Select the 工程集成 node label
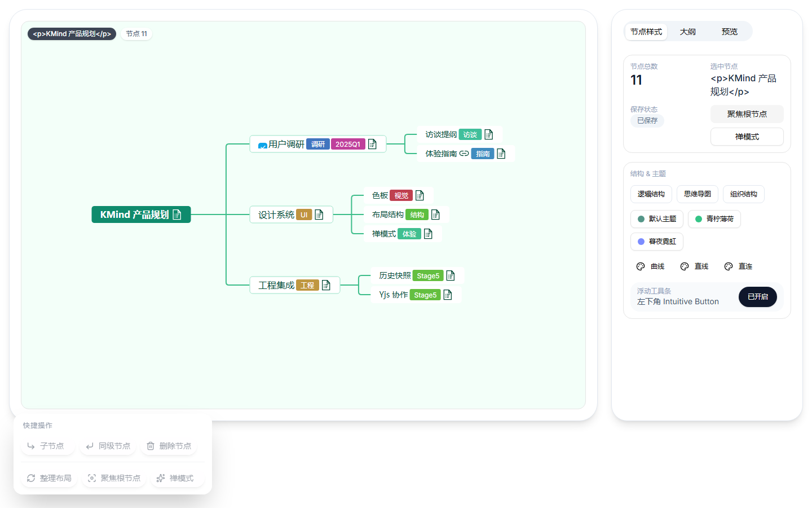 (x=276, y=286)
